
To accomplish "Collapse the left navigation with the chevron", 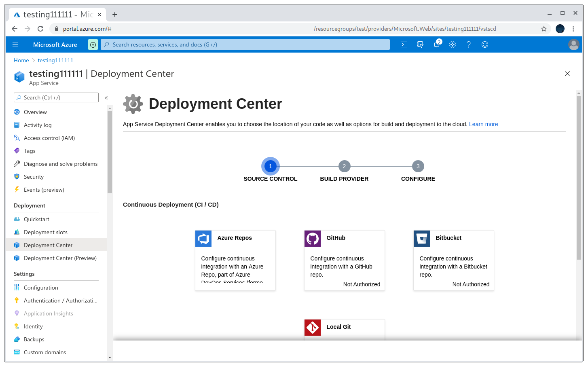I will pyautogui.click(x=106, y=98).
